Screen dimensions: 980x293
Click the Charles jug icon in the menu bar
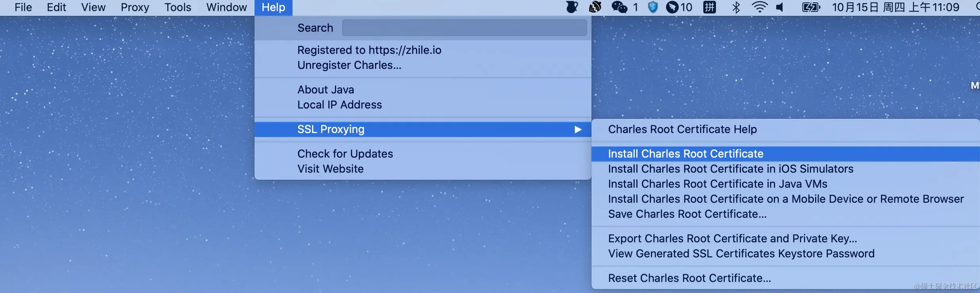point(572,7)
